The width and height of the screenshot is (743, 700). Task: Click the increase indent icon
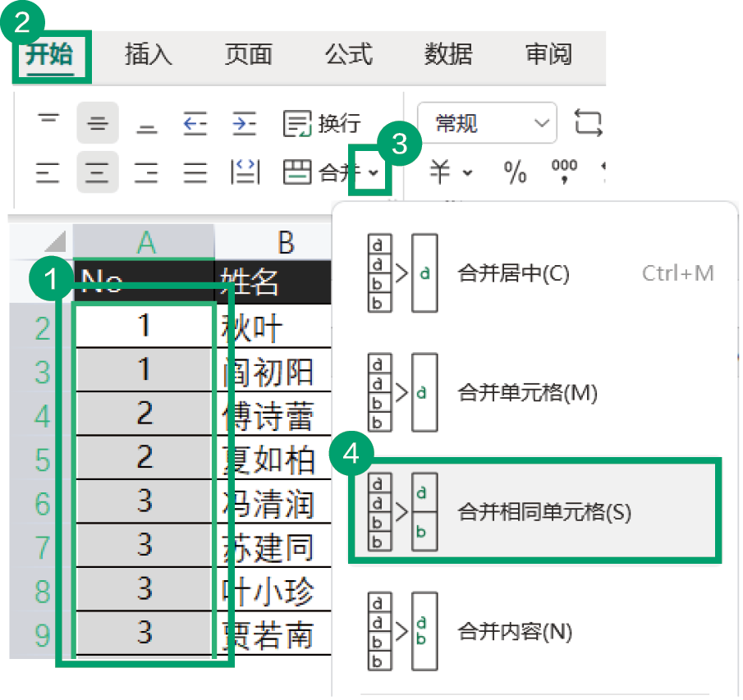tap(244, 124)
